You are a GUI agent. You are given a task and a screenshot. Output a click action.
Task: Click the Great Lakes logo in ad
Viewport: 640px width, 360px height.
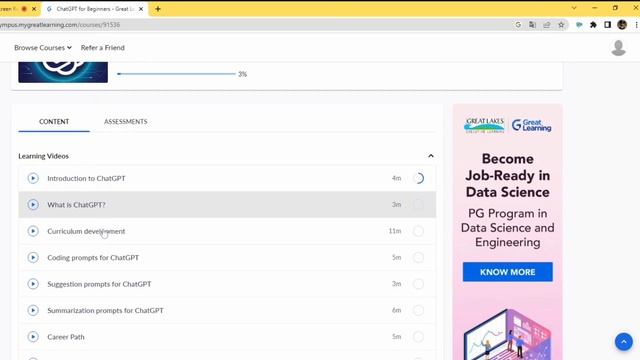484,125
